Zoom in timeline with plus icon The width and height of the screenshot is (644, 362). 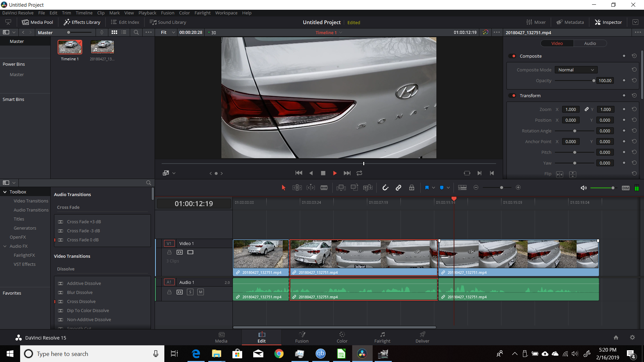tap(518, 187)
